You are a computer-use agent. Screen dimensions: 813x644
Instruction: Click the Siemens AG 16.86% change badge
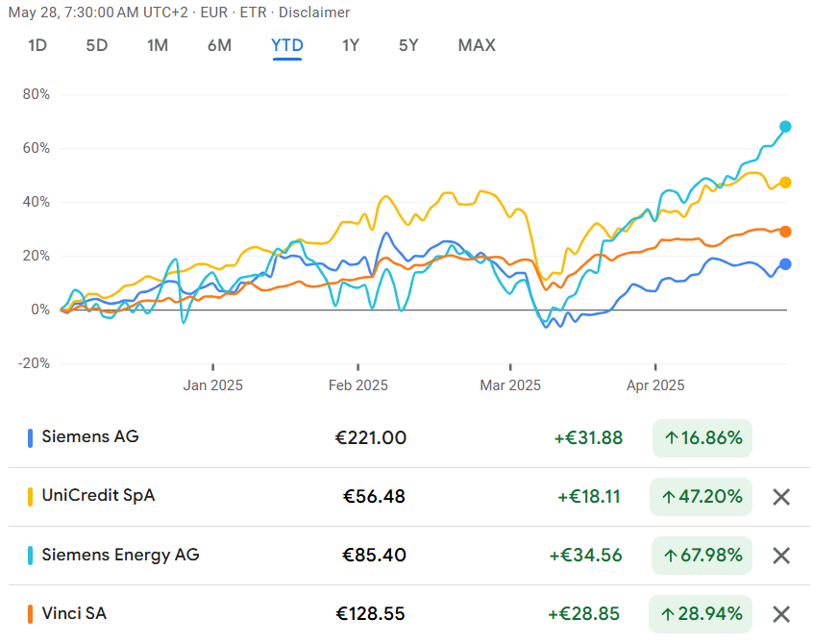pos(702,438)
